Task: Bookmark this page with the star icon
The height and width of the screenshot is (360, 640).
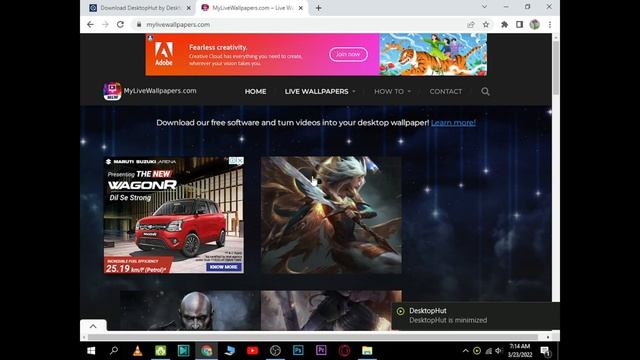Action: (486, 24)
